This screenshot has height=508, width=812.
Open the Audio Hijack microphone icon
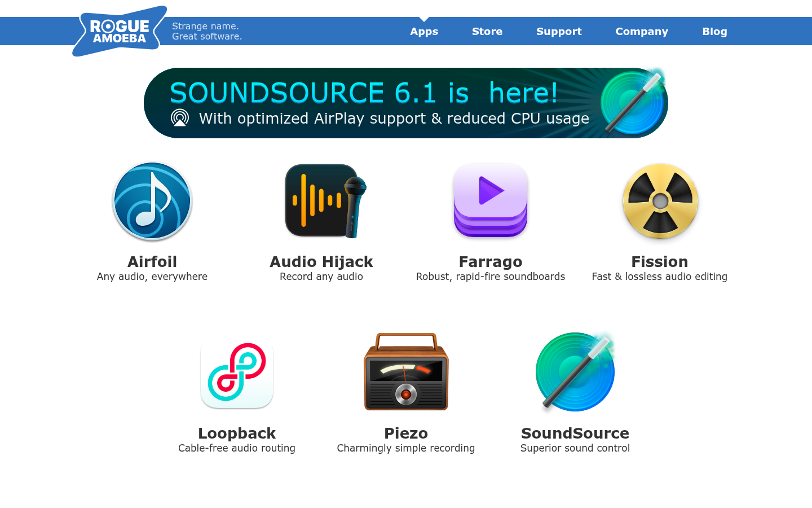[x=325, y=201]
